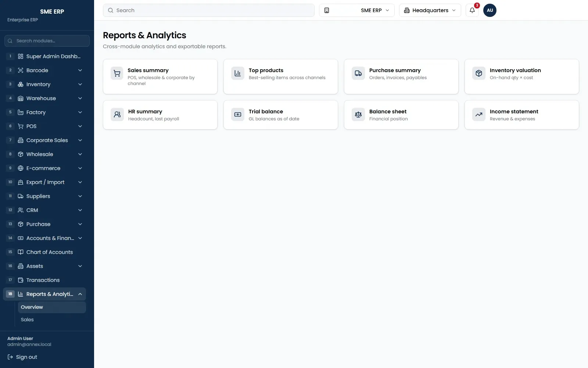This screenshot has width=588, height=368.
Task: Expand the Corporate Sales chevron
Action: point(80,140)
